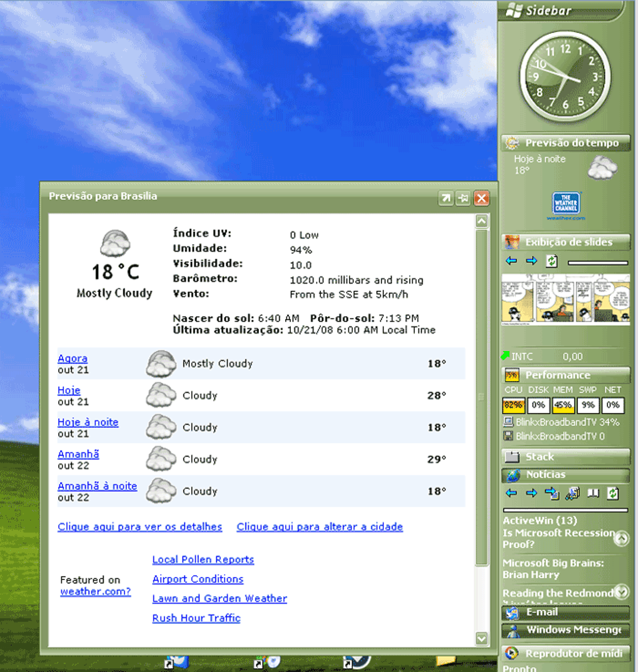Click the weather sun icon in Previsão do tempo header

pos(512,143)
